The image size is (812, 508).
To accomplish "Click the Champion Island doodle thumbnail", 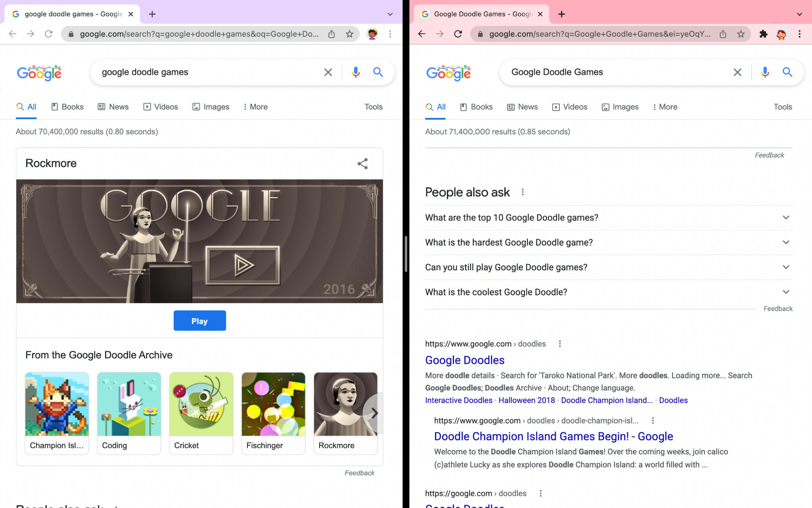I will [57, 404].
